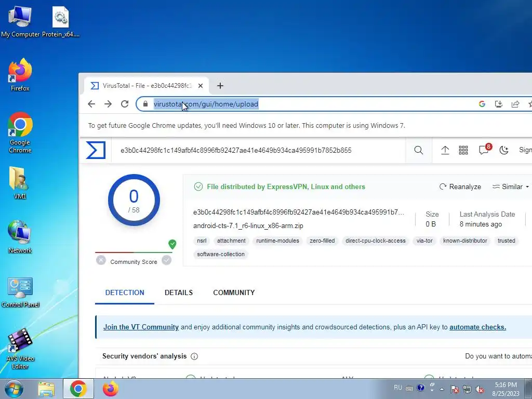Click File distributed by ExpressVPN text
The width and height of the screenshot is (532, 399).
click(x=286, y=187)
